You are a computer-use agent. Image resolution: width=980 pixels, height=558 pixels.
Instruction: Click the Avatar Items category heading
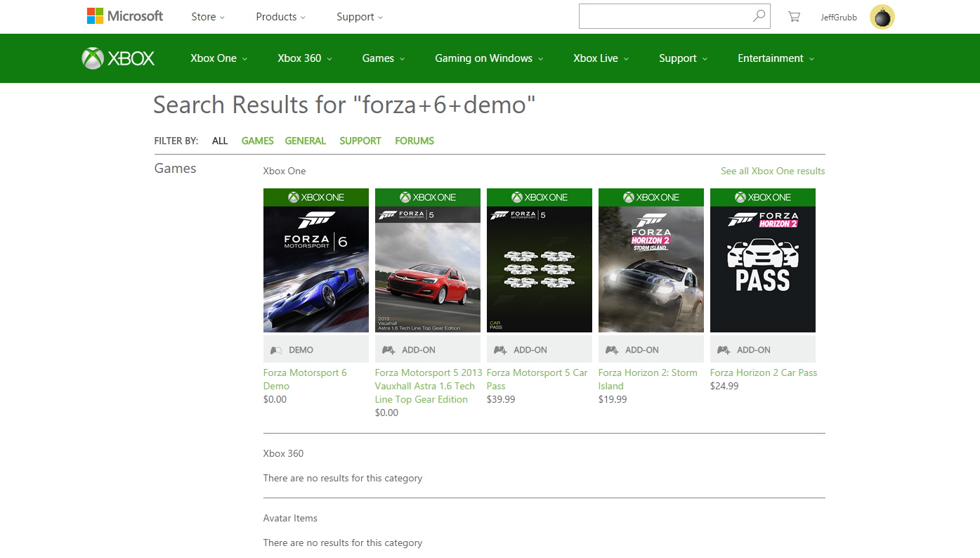(x=290, y=518)
